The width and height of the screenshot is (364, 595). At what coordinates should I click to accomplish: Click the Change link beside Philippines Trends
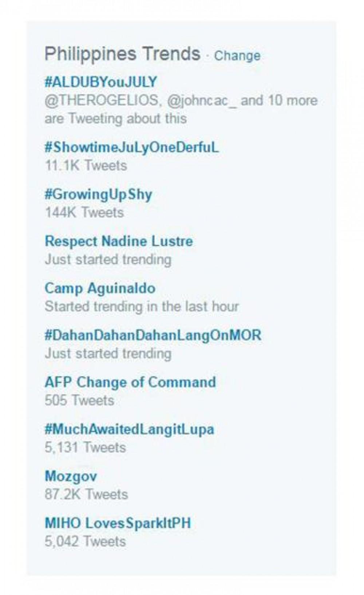point(237,56)
